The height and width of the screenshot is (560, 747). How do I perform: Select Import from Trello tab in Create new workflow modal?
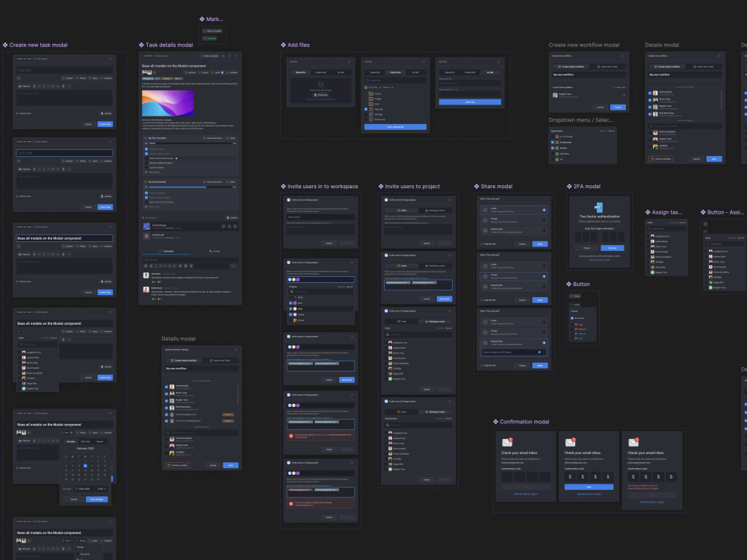coord(608,66)
